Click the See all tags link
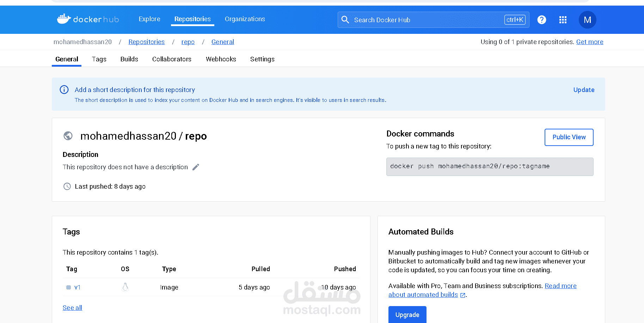Image resolution: width=644 pixels, height=323 pixels. tap(72, 308)
